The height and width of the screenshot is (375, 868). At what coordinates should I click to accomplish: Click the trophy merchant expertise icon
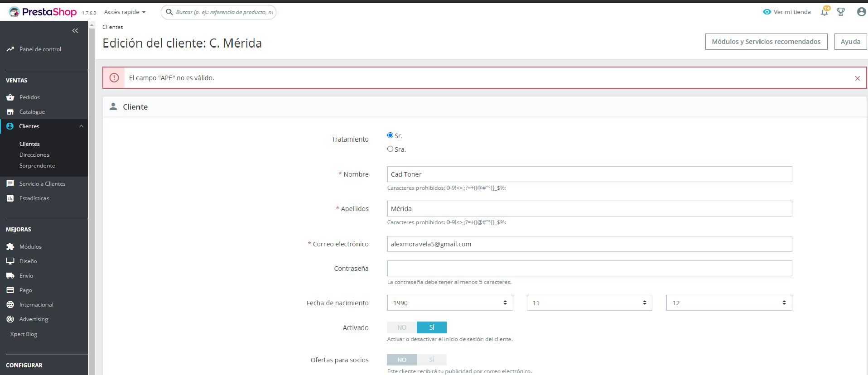click(x=841, y=12)
